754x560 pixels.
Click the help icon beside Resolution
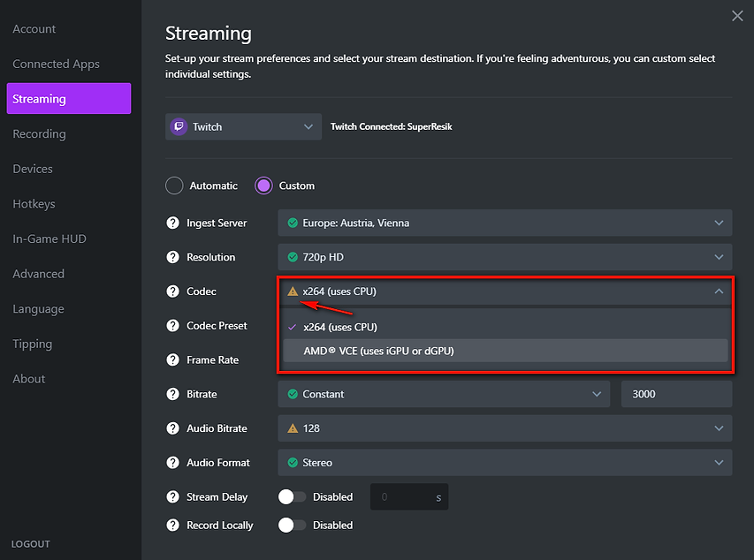172,257
